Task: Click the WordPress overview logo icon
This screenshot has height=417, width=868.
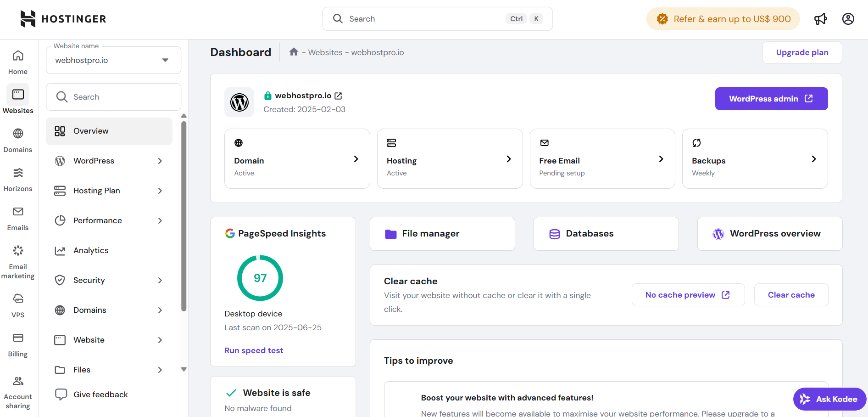Action: tap(718, 234)
